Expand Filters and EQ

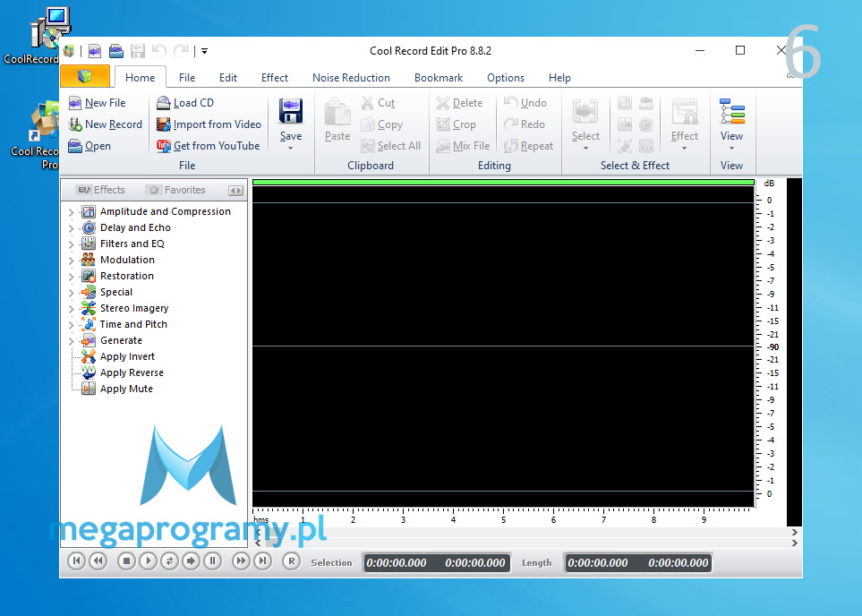point(71,244)
